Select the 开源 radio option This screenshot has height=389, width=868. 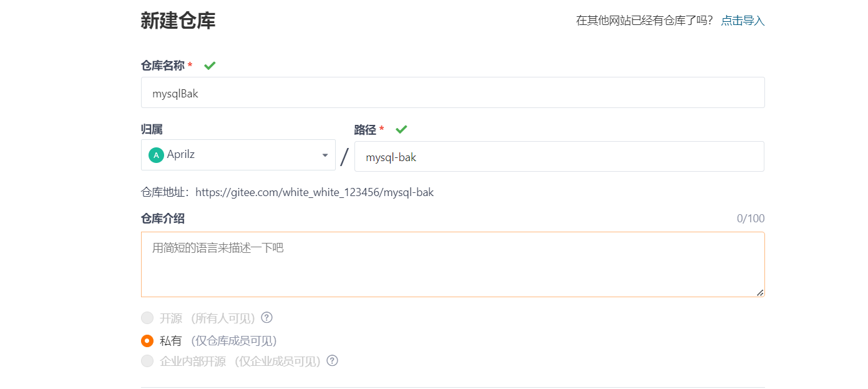[147, 318]
